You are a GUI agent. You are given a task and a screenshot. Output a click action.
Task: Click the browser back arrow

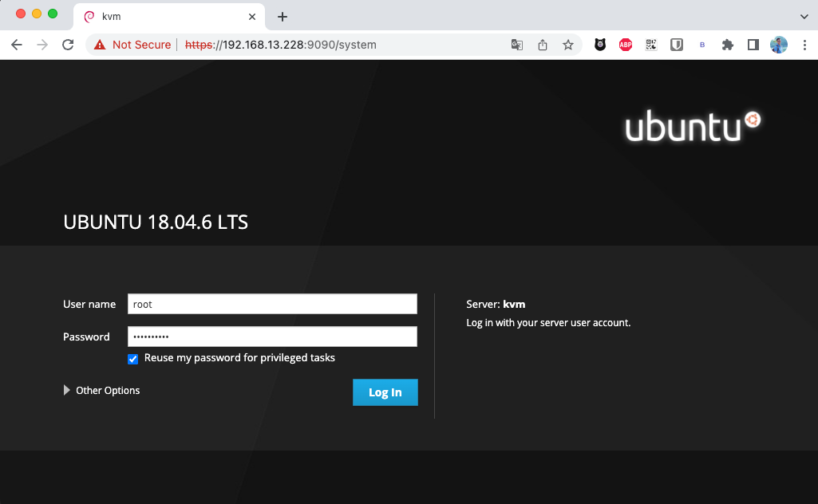(17, 45)
